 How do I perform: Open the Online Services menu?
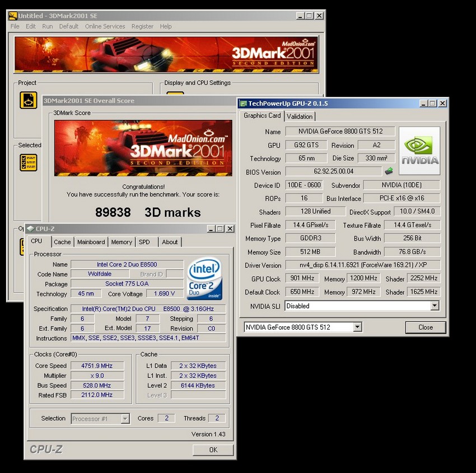[105, 26]
